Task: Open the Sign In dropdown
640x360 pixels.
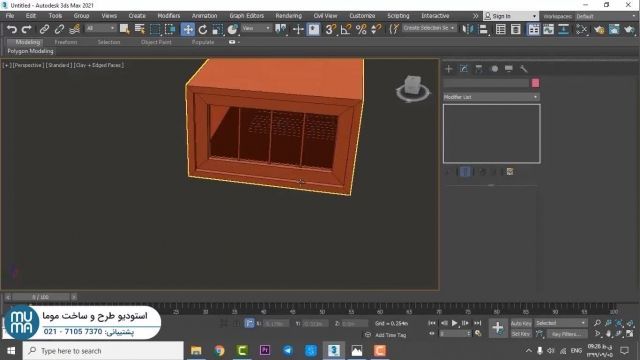Action: (511, 16)
